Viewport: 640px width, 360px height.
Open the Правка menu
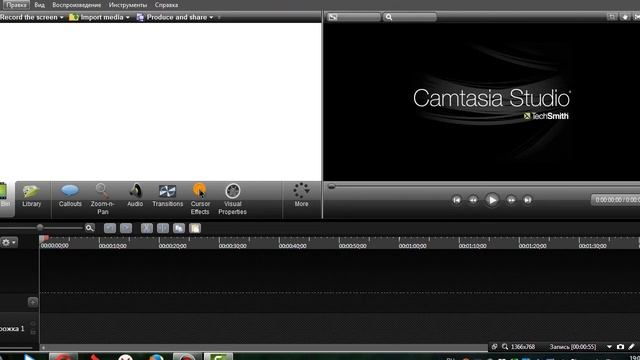pos(16,5)
